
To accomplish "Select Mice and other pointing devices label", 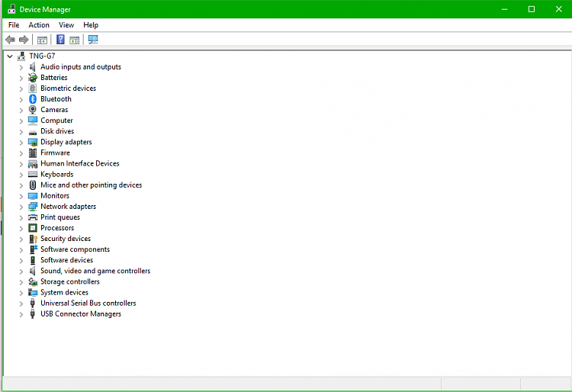I will click(x=92, y=185).
